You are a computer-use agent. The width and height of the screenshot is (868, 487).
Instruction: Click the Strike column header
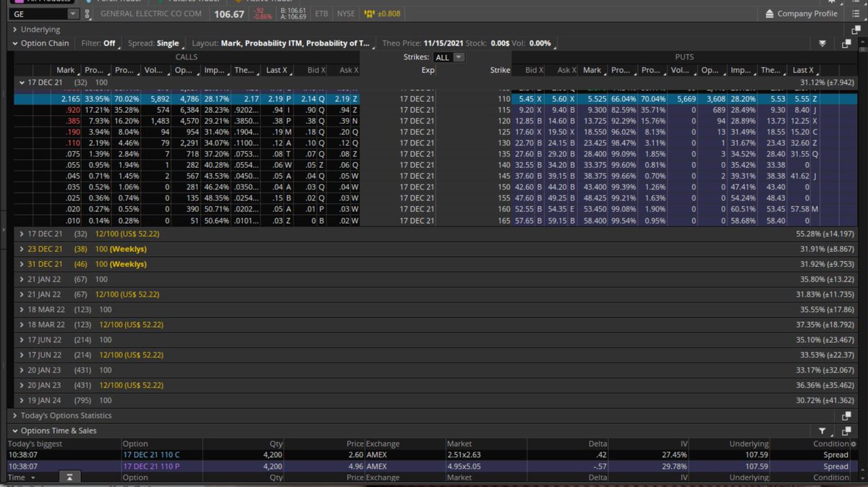pos(501,70)
